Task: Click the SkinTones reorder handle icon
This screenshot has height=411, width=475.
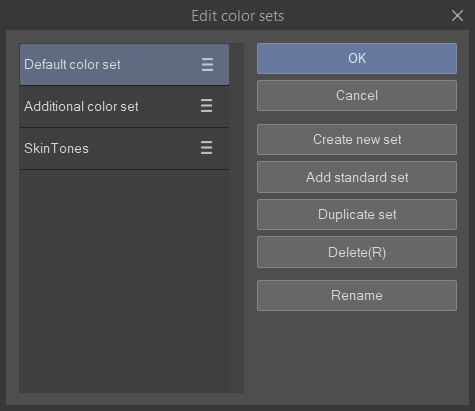Action: [206, 147]
